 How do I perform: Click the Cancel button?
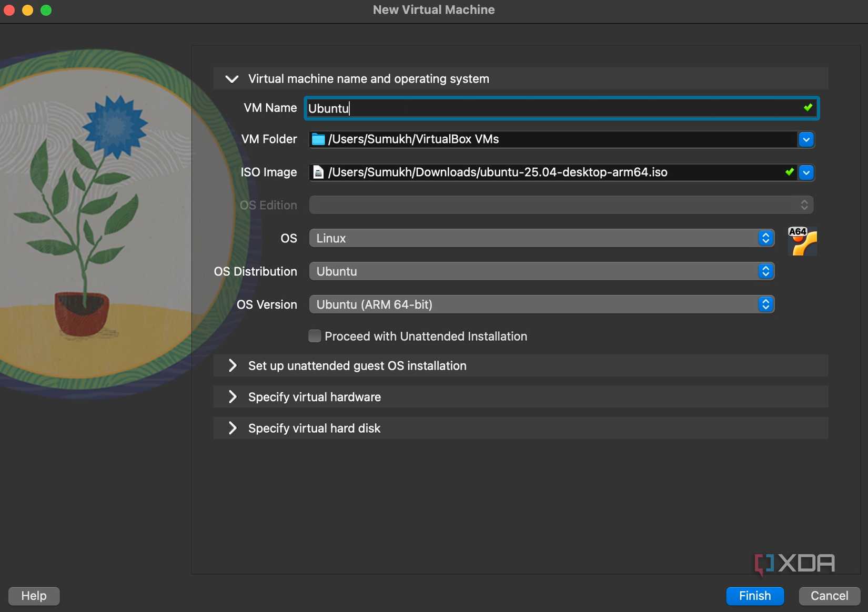pyautogui.click(x=829, y=596)
